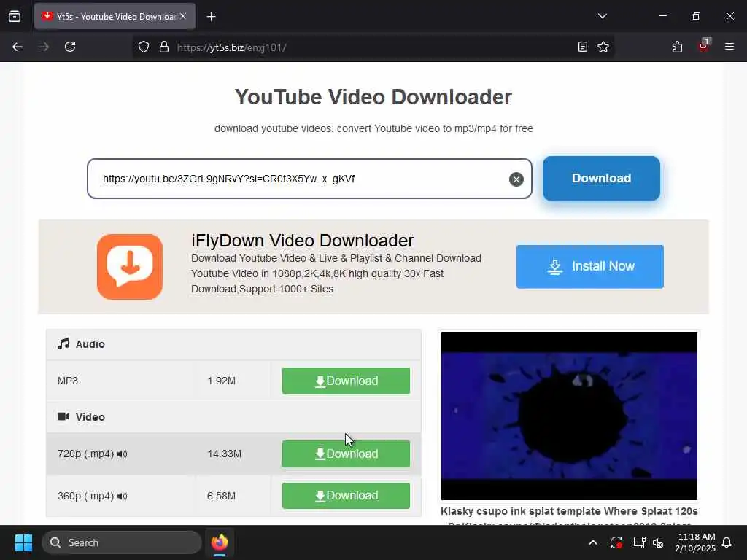Select the 6.58M file size text
747x560 pixels.
(x=222, y=496)
